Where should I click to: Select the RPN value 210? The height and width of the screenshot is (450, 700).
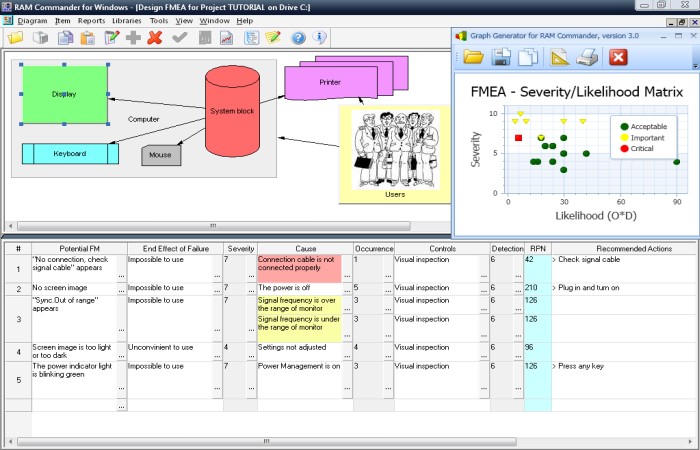538,288
